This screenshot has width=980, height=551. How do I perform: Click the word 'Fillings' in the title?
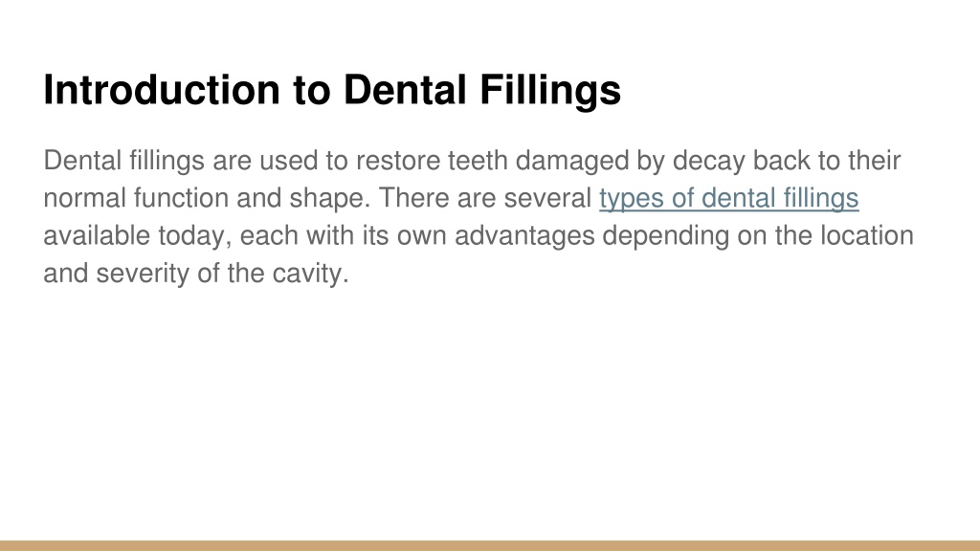(x=550, y=91)
